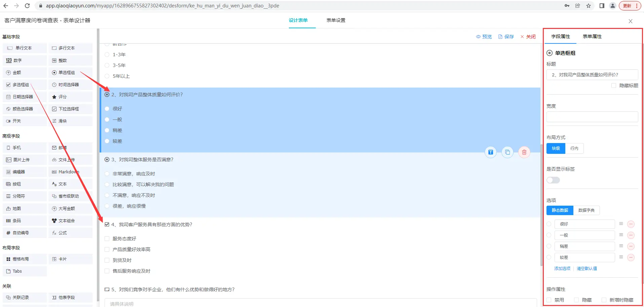The image size is (644, 307).
Task: Click 关闭 in the designer toolbar
Action: tap(528, 37)
